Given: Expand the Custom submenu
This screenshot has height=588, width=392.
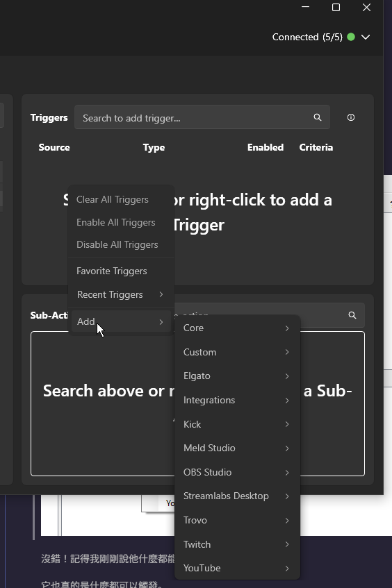Looking at the screenshot, I should [237, 352].
